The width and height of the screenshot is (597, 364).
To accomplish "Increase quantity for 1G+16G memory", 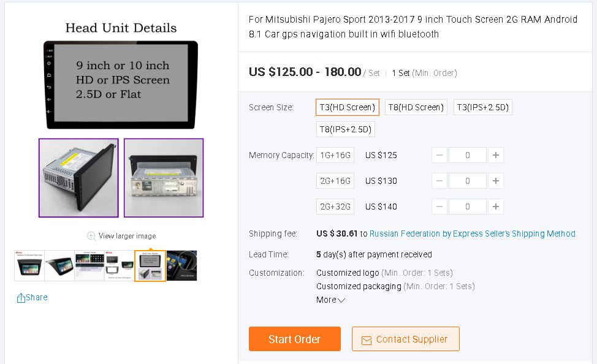I will pyautogui.click(x=496, y=155).
